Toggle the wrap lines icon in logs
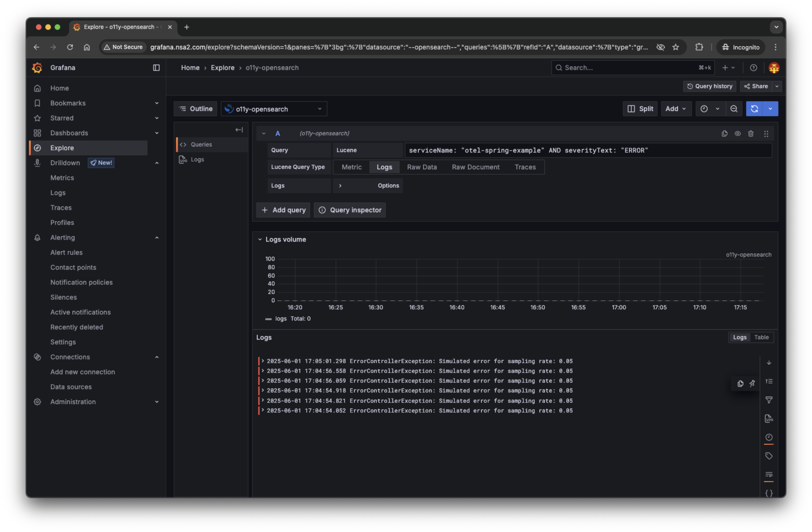812x532 pixels. point(769,474)
